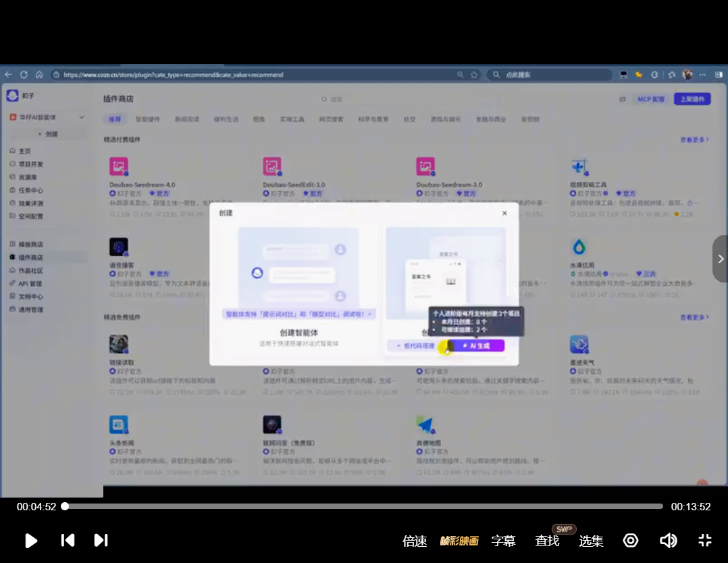Expand the right side panel arrow

pos(720,259)
